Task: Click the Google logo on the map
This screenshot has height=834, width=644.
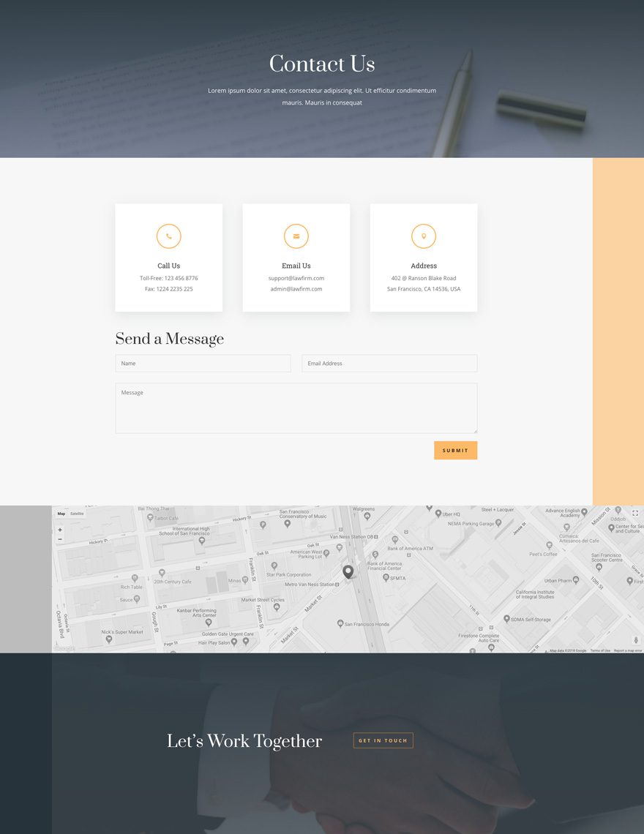Action: pyautogui.click(x=63, y=647)
